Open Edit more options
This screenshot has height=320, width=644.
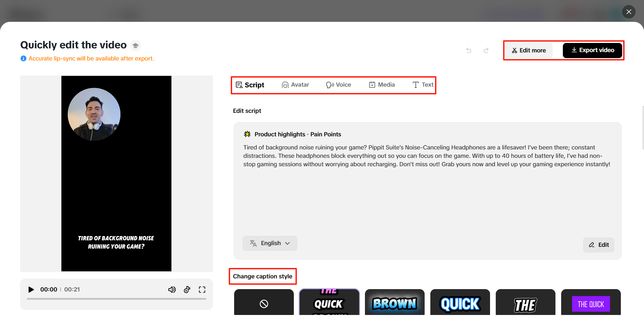tap(529, 50)
